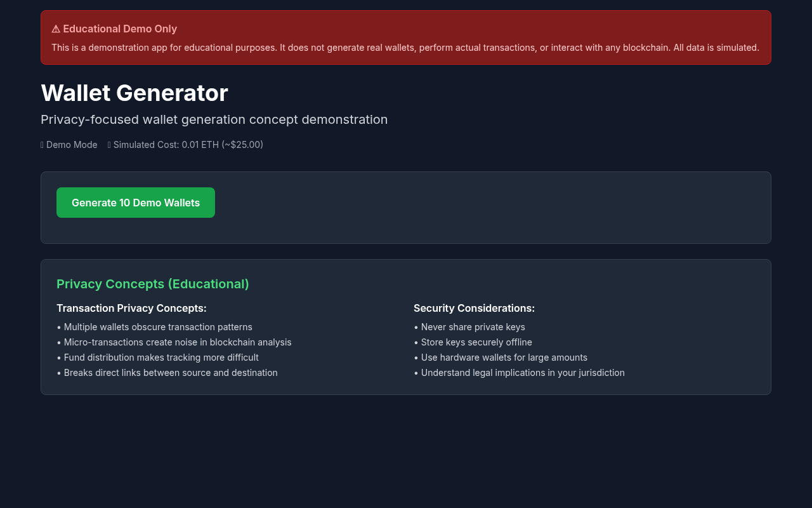This screenshot has width=812, height=508.
Task: Click the warning triangle icon in banner
Action: tap(56, 29)
